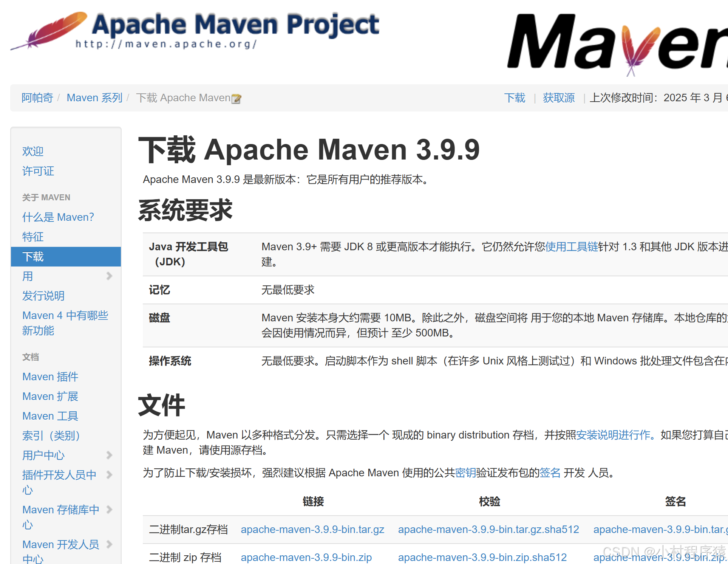This screenshot has width=728, height=564.
Task: Download apache-maven-3.9.9-bin.zip archive
Action: click(306, 557)
